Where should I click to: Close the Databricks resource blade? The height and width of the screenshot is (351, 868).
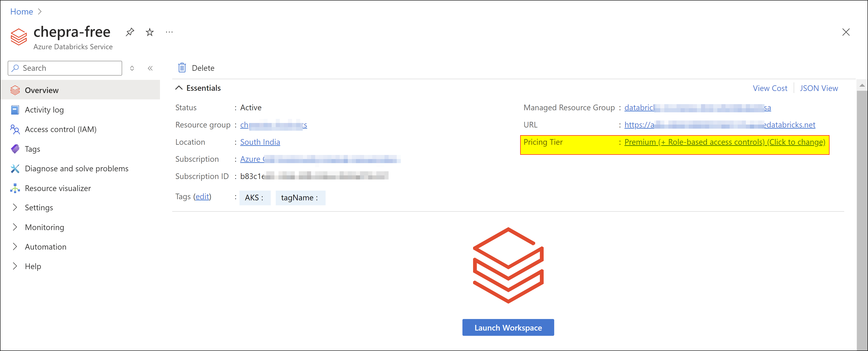click(846, 32)
